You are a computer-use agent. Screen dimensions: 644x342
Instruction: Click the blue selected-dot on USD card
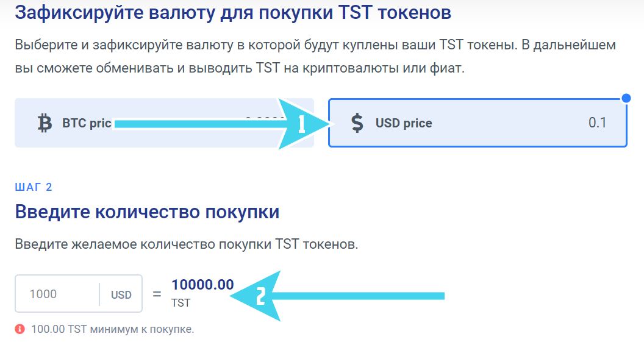click(626, 98)
